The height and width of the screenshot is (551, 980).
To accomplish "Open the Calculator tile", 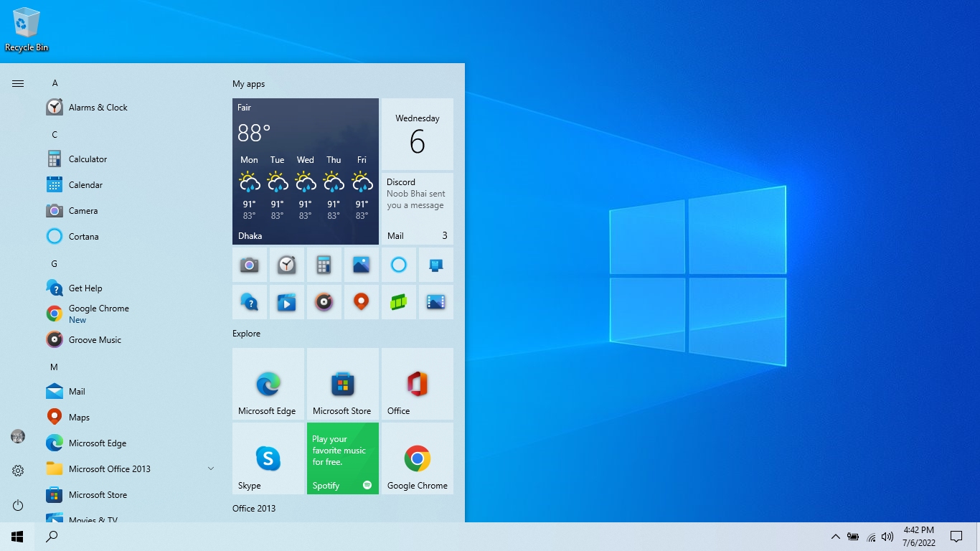I will (x=324, y=265).
